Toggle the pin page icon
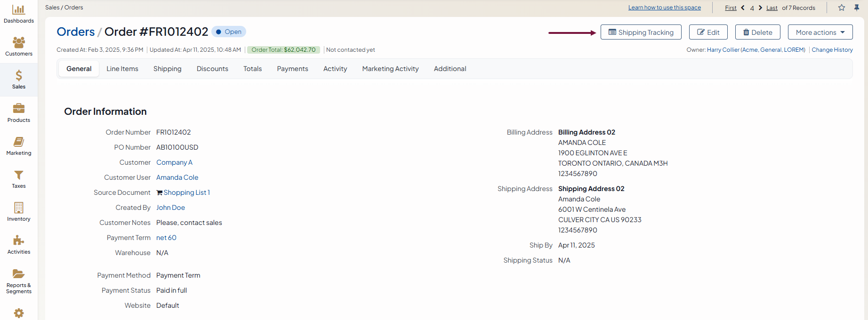 (857, 8)
